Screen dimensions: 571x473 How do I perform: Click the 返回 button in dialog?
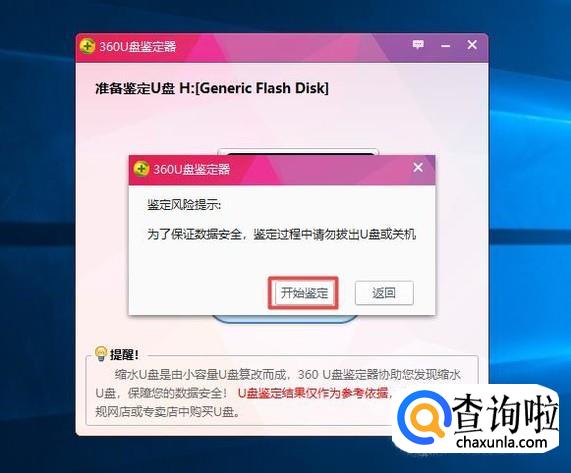click(x=384, y=293)
